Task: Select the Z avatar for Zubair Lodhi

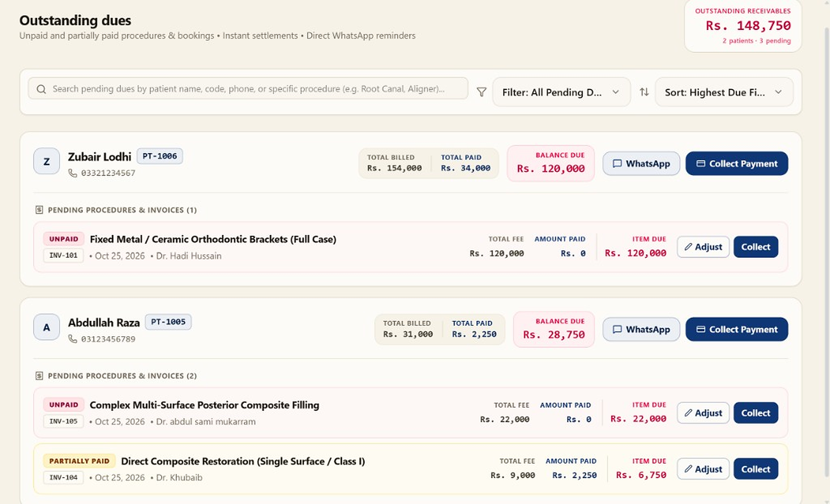Action: tap(47, 161)
